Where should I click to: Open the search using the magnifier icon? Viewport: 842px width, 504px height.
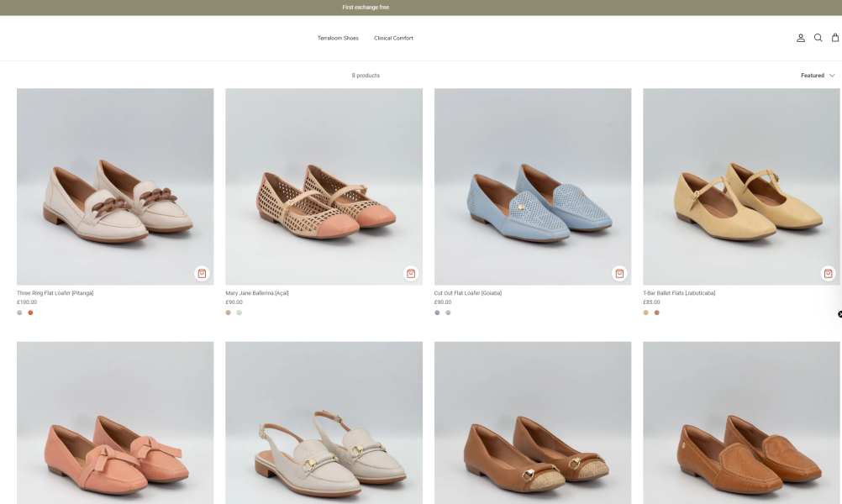818,38
